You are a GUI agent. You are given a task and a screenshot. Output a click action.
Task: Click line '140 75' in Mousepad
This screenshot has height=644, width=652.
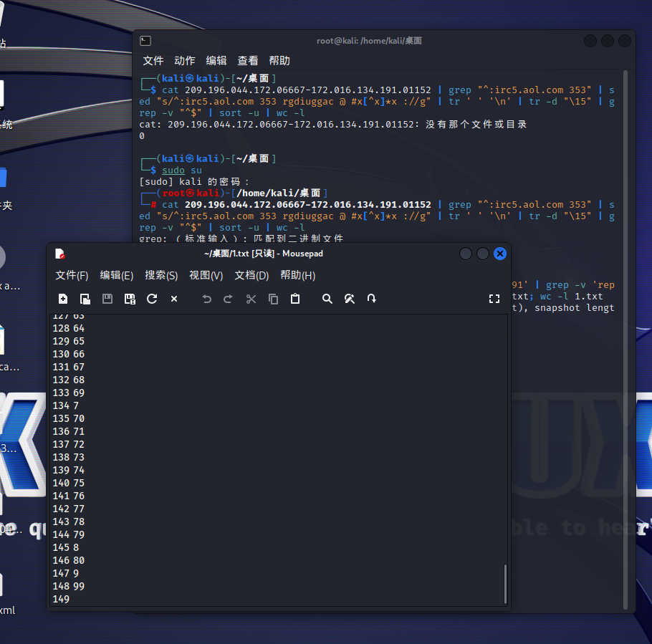click(x=69, y=483)
